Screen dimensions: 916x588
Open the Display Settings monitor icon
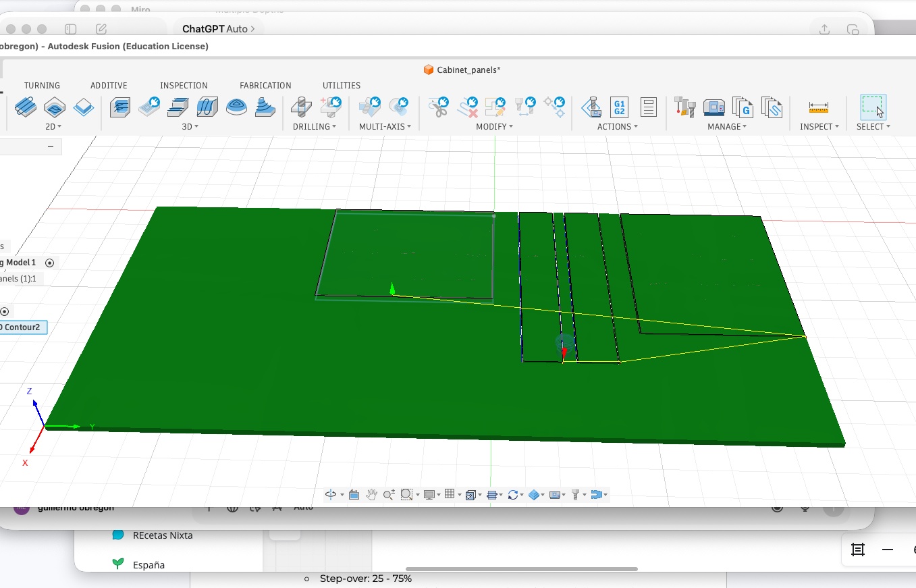(x=429, y=495)
